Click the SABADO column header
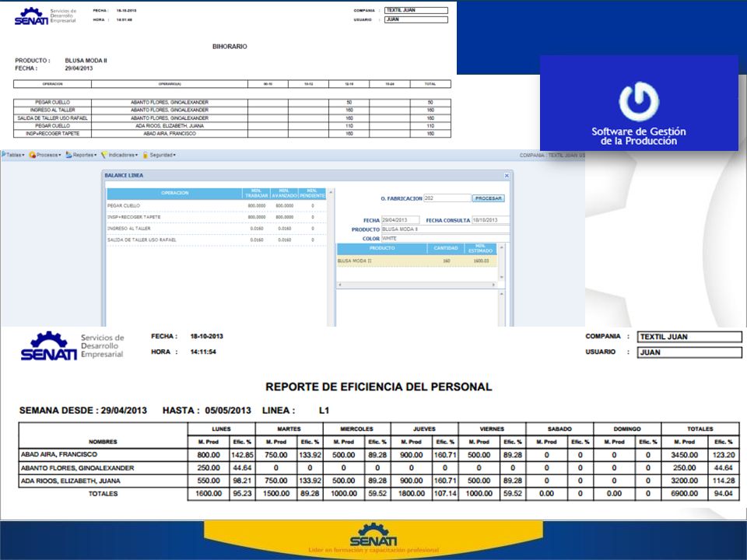Screen dimensions: 747x560 coord(559,429)
